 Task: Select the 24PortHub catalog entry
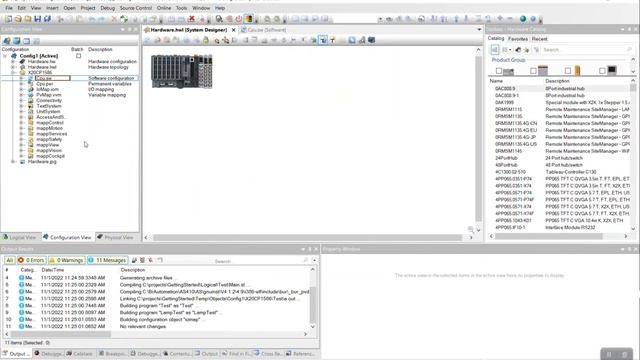coord(506,158)
